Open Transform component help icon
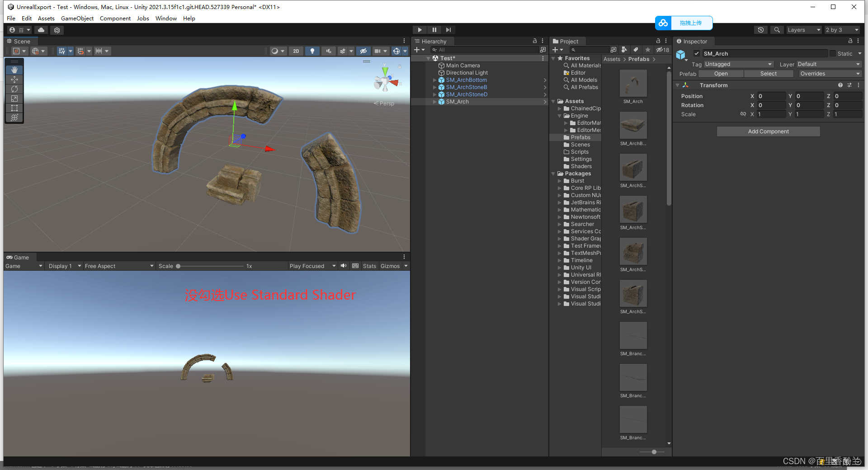This screenshot has height=470, width=868. point(840,85)
